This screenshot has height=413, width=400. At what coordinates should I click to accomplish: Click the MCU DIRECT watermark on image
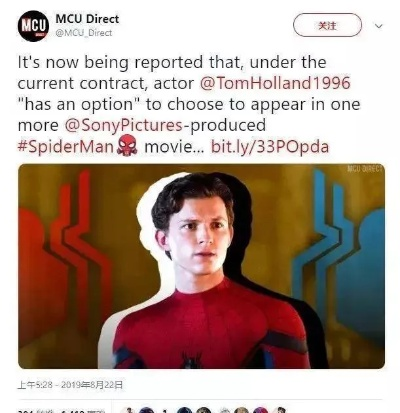365,169
